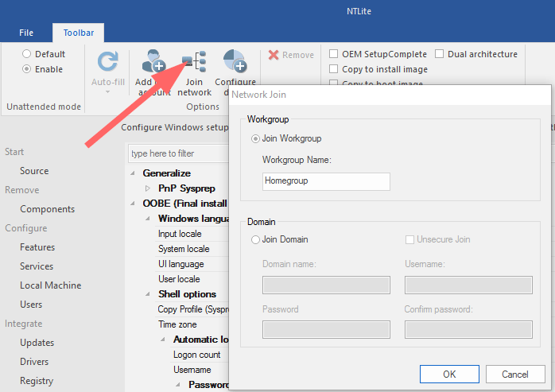
Task: Check the OEM SetupComplete checkbox
Action: click(x=333, y=54)
